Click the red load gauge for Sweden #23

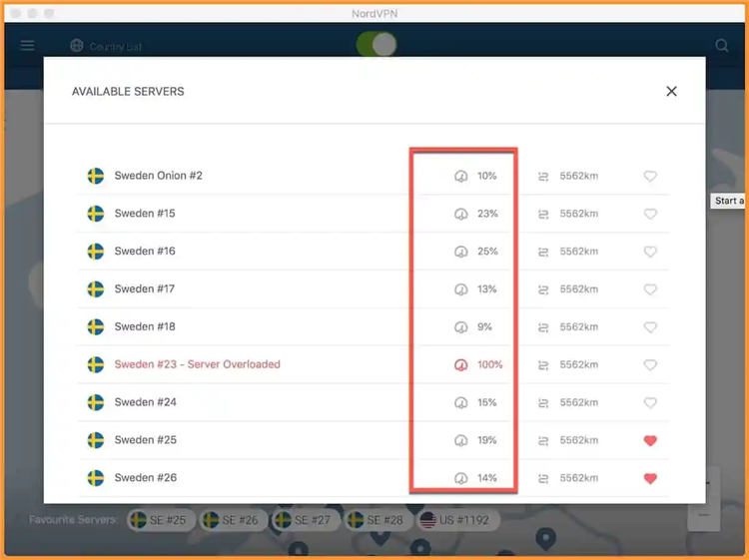pyautogui.click(x=460, y=364)
